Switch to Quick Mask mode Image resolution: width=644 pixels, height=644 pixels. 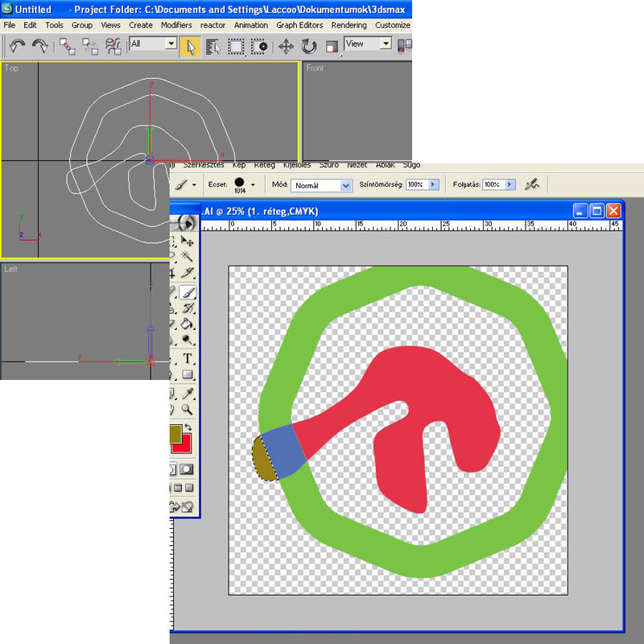pos(187,469)
